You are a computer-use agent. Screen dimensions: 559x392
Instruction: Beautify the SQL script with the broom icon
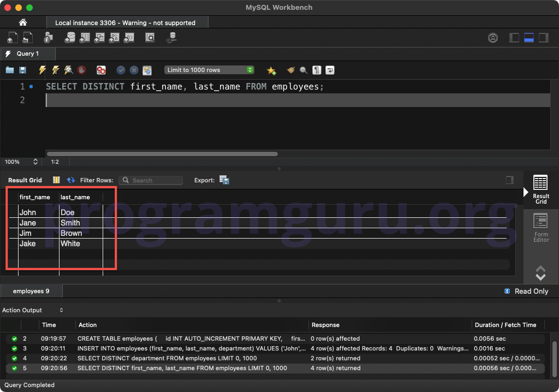290,70
